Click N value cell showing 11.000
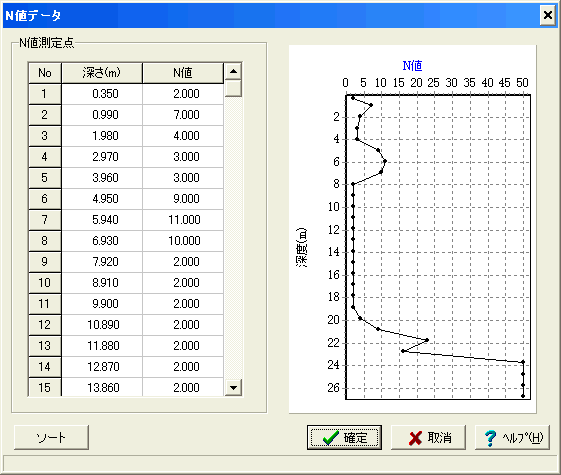This screenshot has height=475, width=561. coord(183,220)
